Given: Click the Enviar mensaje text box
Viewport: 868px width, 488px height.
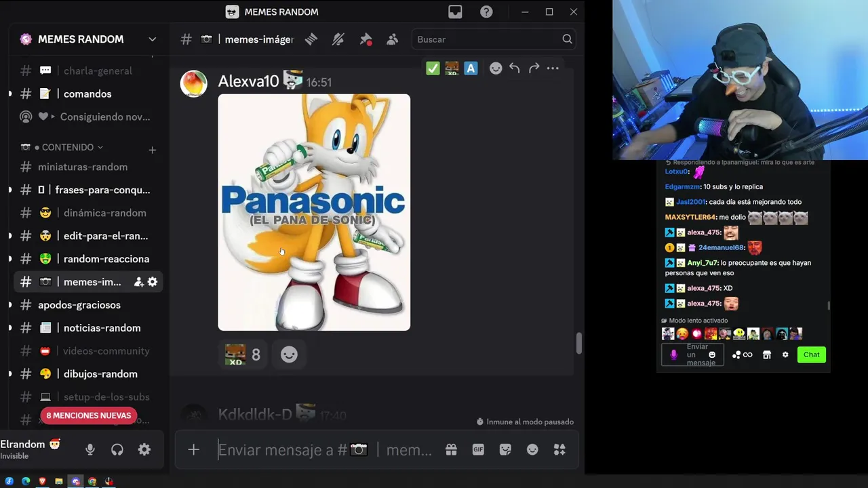Looking at the screenshot, I should [x=325, y=449].
